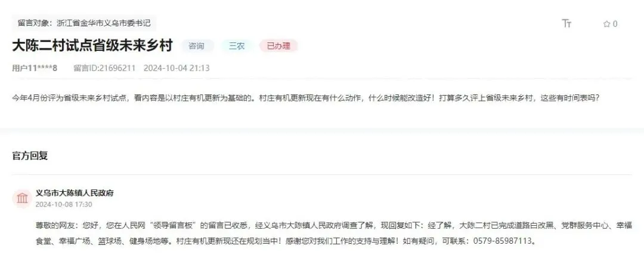The height and width of the screenshot is (270, 644).
Task: Click the 已办理 status tag
Action: pyautogui.click(x=278, y=46)
